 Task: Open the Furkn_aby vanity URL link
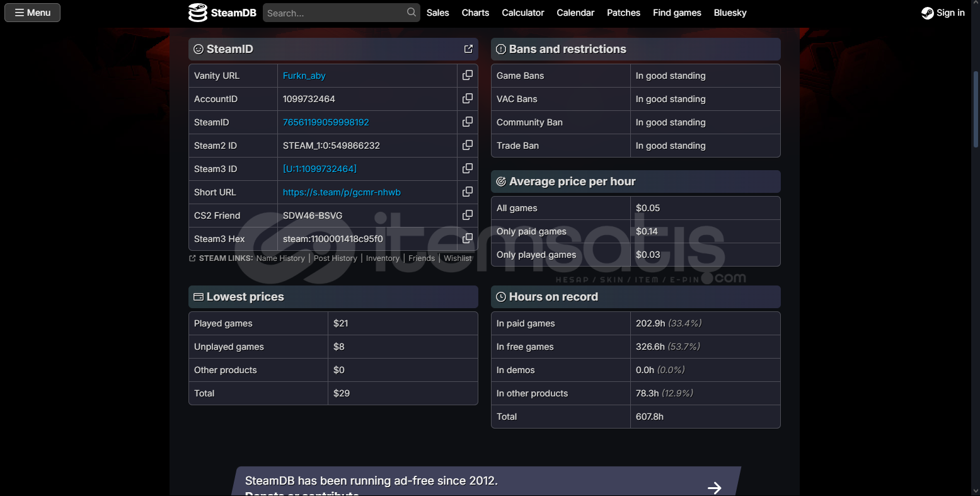coord(304,76)
